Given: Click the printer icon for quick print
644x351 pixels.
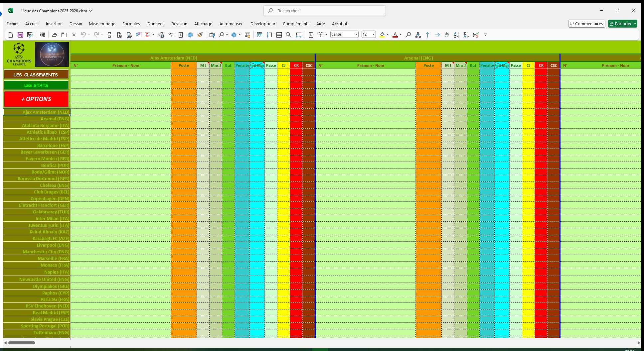Looking at the screenshot, I should (x=109, y=35).
